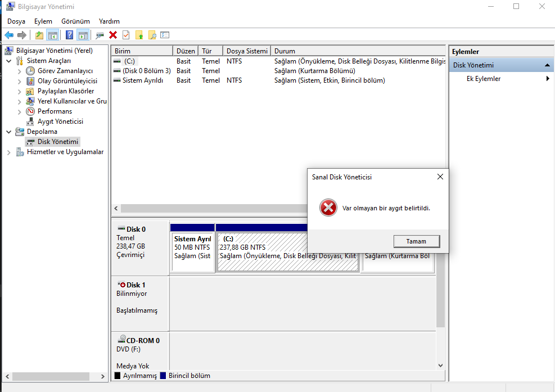
Task: Sort by the Düzen column header
Action: click(x=186, y=51)
